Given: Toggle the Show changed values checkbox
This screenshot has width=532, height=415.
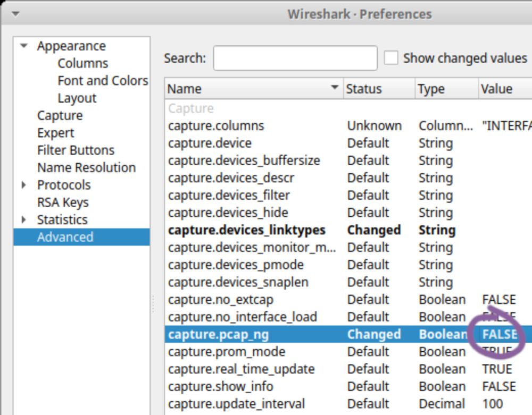Looking at the screenshot, I should 391,58.
